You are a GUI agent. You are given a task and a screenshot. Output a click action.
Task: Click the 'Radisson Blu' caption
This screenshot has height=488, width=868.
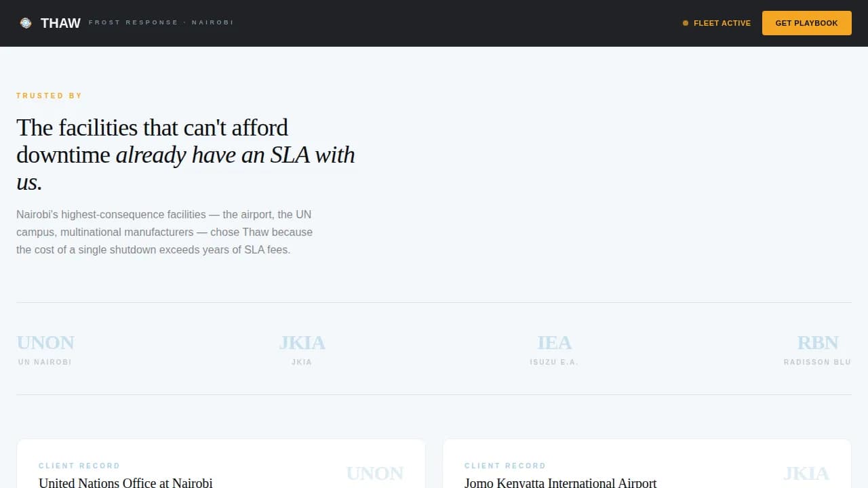(x=817, y=362)
